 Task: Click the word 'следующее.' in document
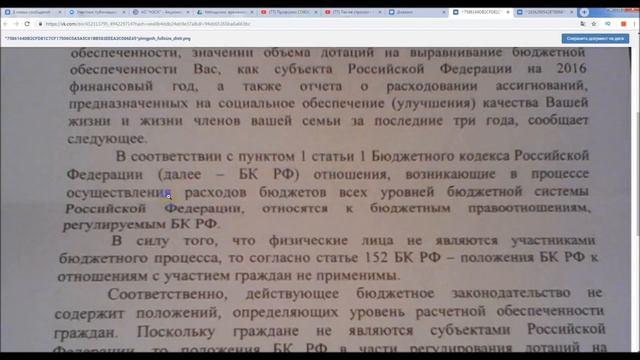(x=107, y=139)
